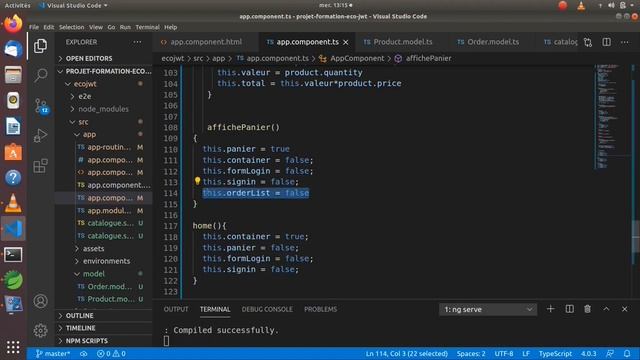Expand the NPM Scripts section

(87, 340)
